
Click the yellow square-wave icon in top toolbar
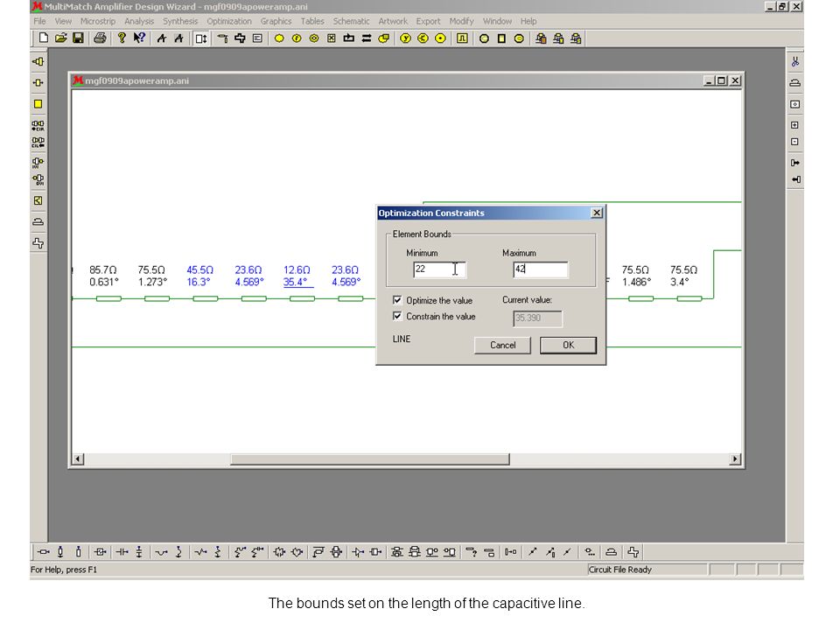(x=462, y=38)
